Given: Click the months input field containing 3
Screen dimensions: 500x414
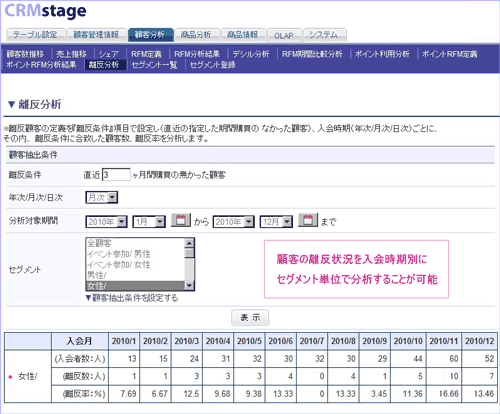Looking at the screenshot, I should (x=116, y=175).
